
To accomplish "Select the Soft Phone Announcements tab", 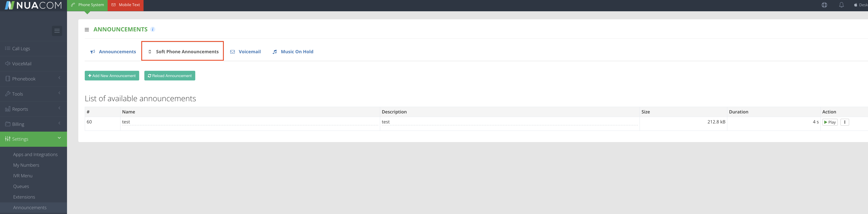I will point(183,51).
